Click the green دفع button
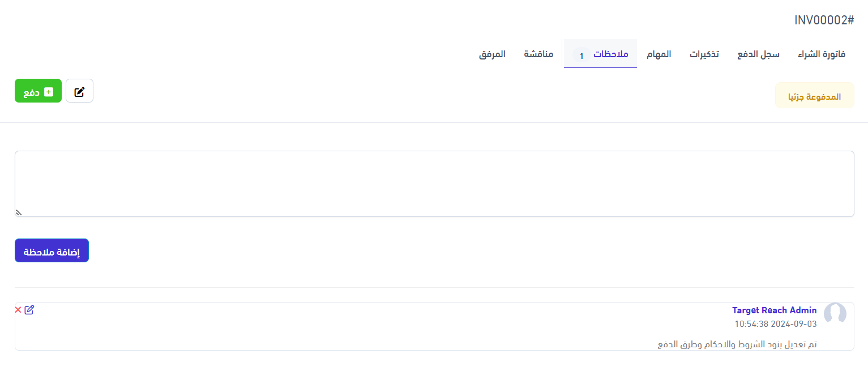The image size is (868, 379). (x=38, y=91)
